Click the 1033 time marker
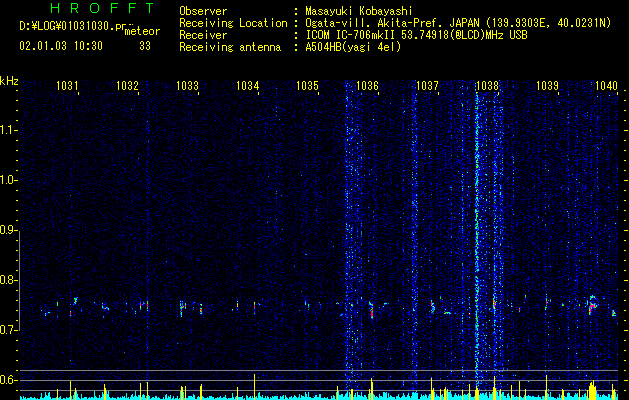This screenshot has height=400, width=629. [x=187, y=86]
